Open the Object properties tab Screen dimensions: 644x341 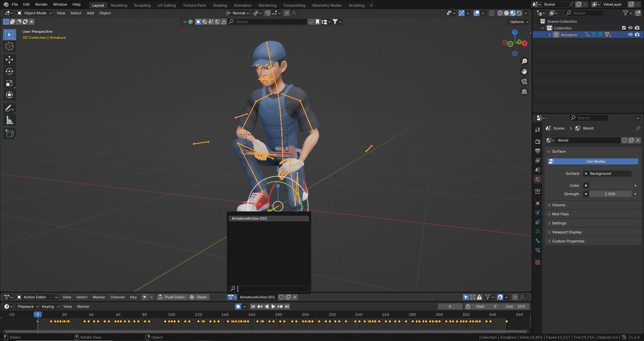(x=538, y=203)
